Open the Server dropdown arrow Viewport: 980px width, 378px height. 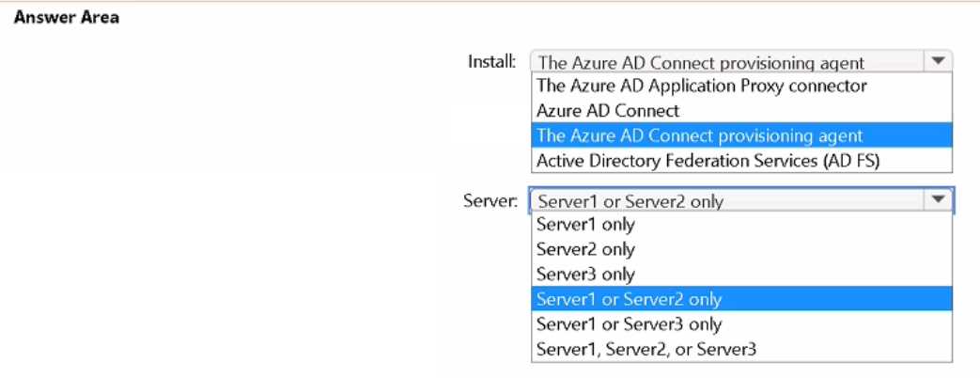[x=937, y=199]
